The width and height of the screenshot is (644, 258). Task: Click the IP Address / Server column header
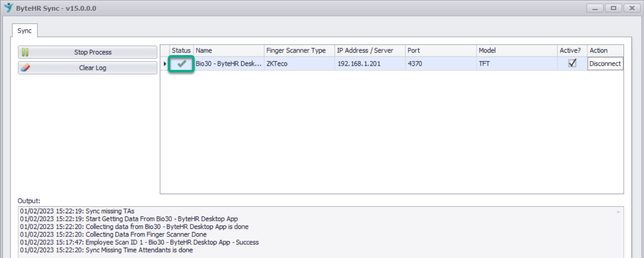(x=370, y=50)
